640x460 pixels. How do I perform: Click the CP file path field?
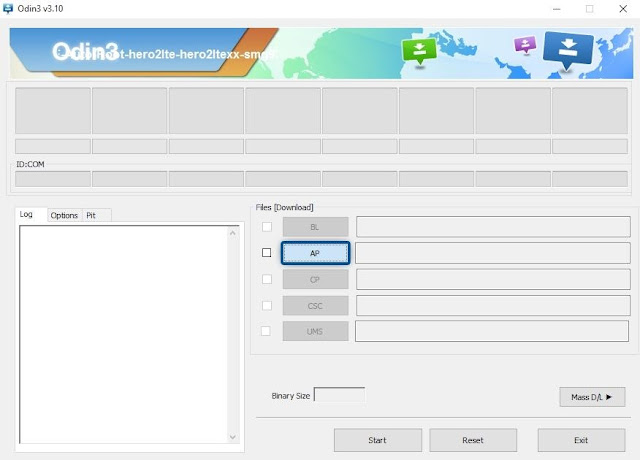pyautogui.click(x=493, y=280)
